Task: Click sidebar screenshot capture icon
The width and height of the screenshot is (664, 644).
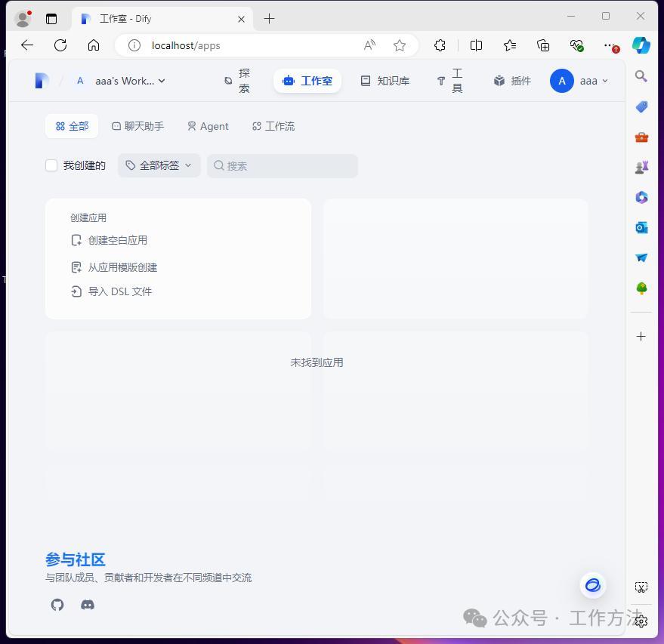Action: tap(641, 587)
